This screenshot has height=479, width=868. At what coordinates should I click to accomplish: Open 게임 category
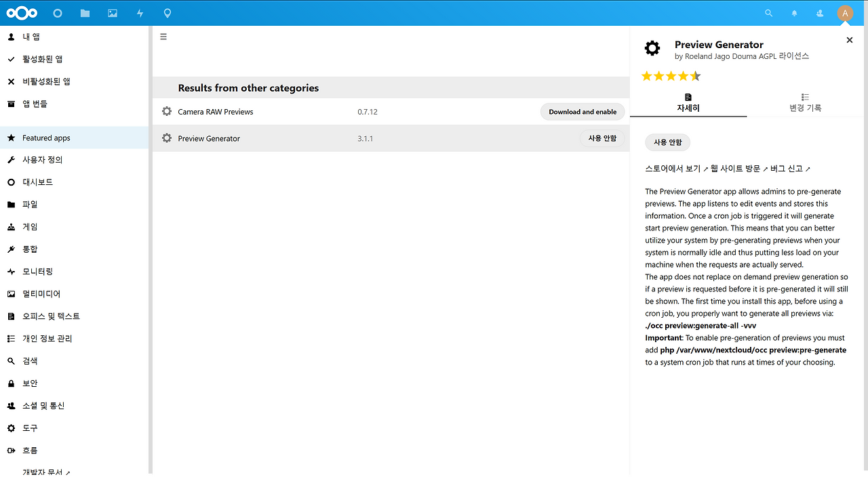[x=74, y=227]
